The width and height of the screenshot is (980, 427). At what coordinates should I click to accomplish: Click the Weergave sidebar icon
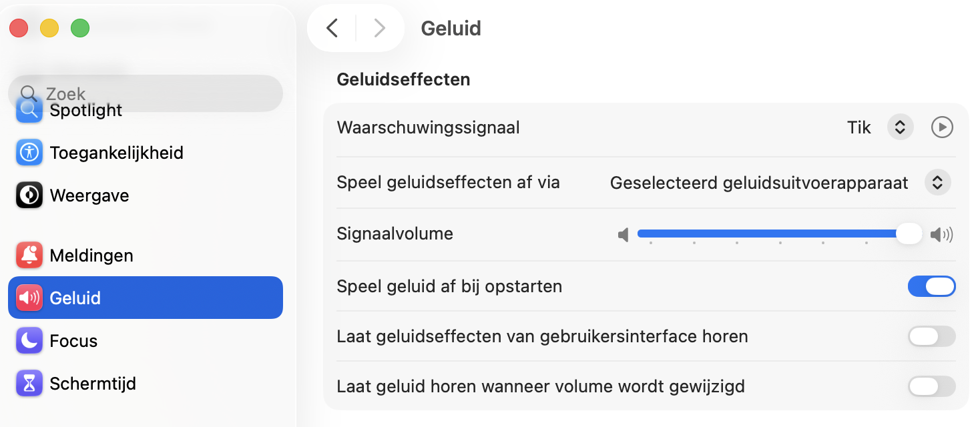coord(28,195)
